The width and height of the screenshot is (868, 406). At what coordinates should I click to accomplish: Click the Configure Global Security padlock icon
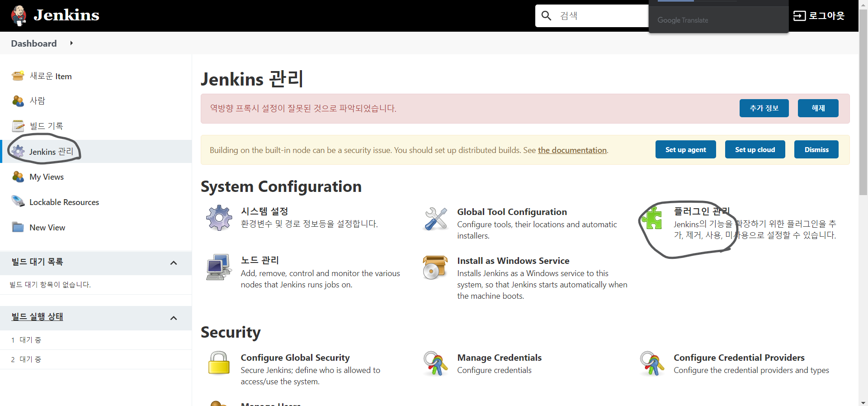coord(219,363)
